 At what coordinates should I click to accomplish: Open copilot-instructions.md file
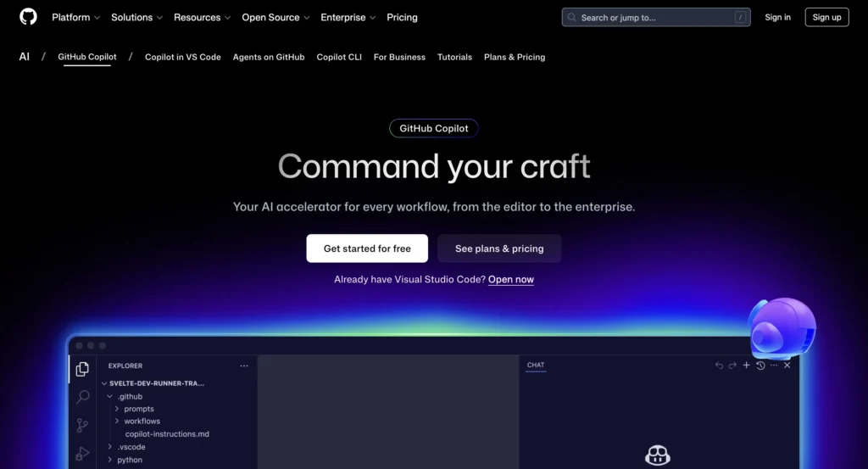click(x=167, y=434)
